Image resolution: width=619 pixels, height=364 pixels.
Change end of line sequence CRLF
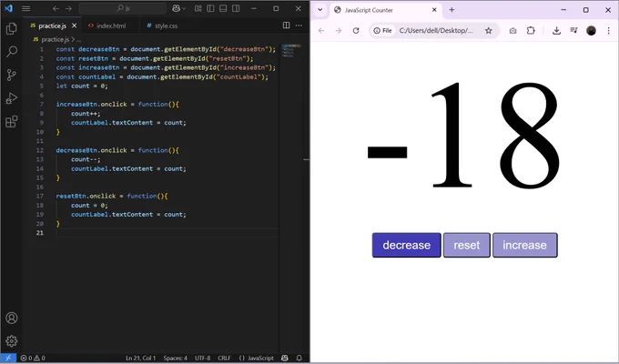[x=224, y=358]
